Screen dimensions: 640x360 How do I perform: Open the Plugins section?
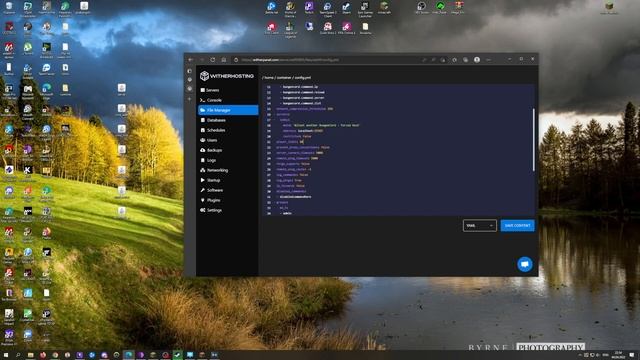pos(227,200)
